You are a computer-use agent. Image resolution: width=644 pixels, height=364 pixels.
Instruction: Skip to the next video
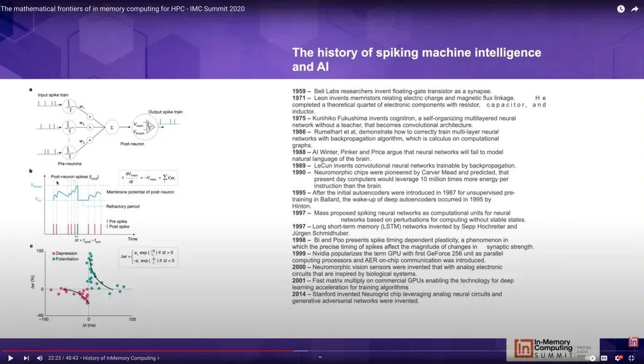[26, 358]
